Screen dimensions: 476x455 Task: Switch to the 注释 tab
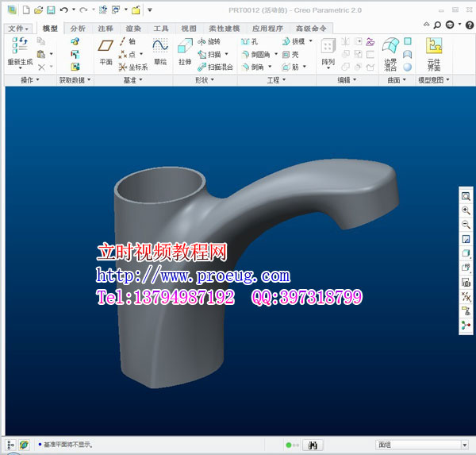click(106, 29)
